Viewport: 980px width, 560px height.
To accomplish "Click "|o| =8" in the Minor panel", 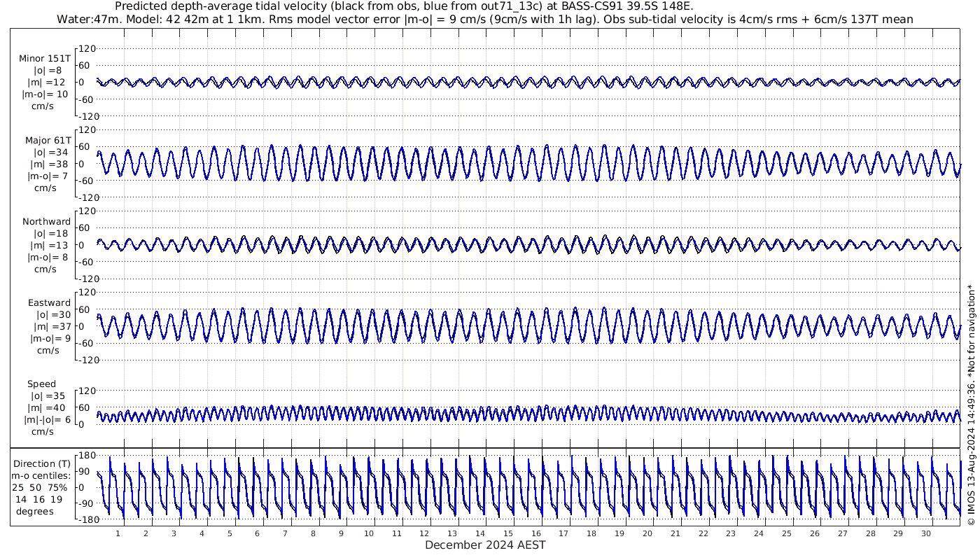I will pos(48,71).
